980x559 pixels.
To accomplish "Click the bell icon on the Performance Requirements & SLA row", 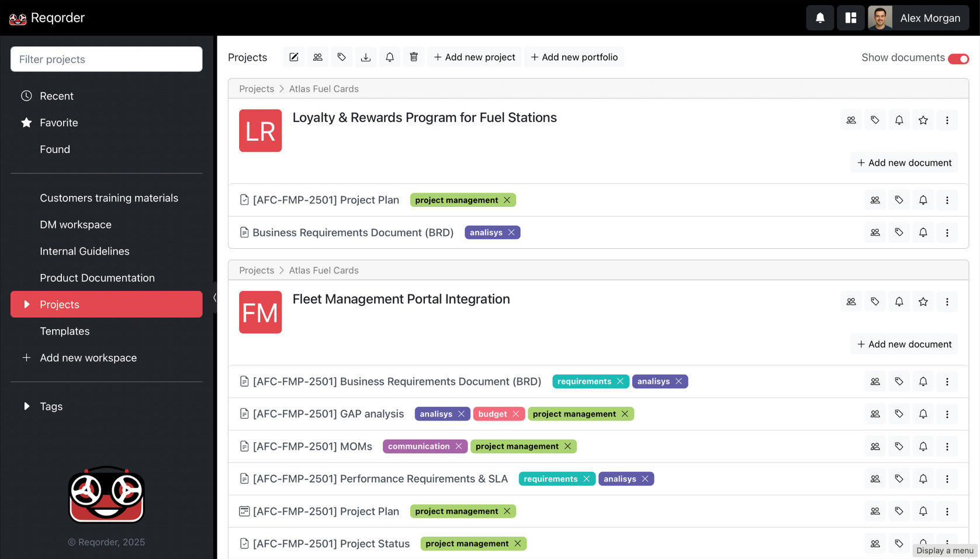I will (923, 479).
